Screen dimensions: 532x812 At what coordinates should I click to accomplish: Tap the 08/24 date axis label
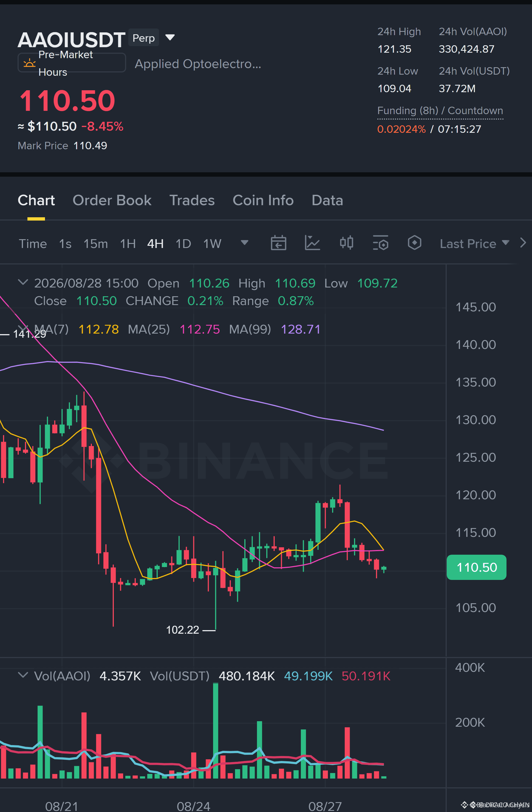tap(193, 806)
